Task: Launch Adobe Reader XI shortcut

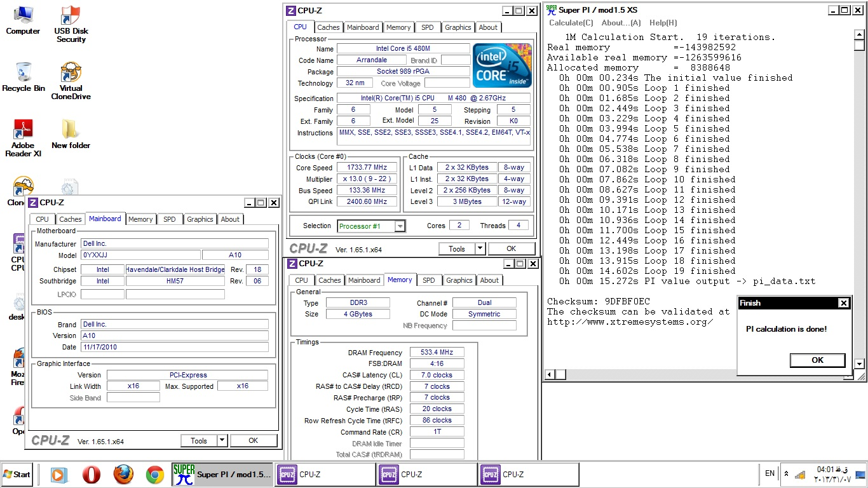Action: tap(23, 139)
